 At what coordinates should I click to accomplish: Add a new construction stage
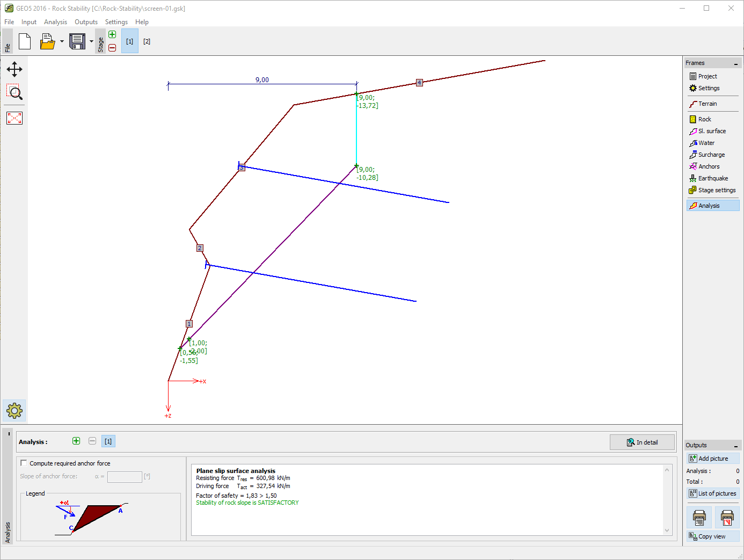[112, 35]
